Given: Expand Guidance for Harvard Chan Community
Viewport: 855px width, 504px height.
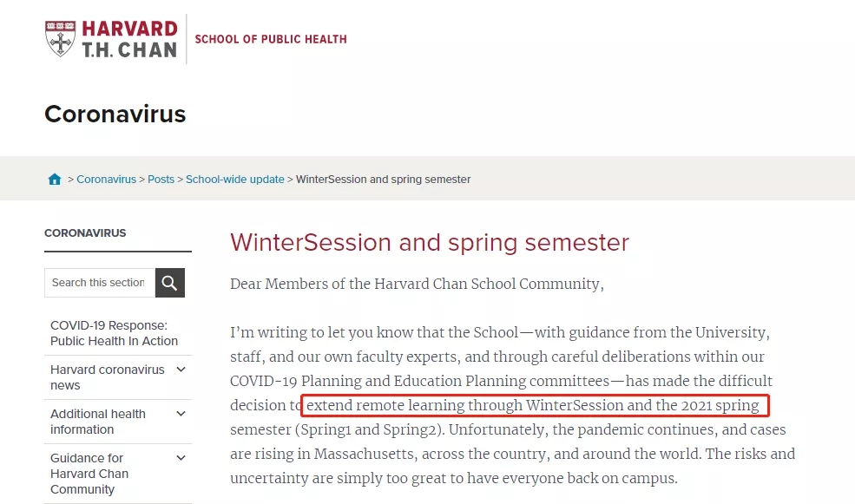Looking at the screenshot, I should point(181,458).
